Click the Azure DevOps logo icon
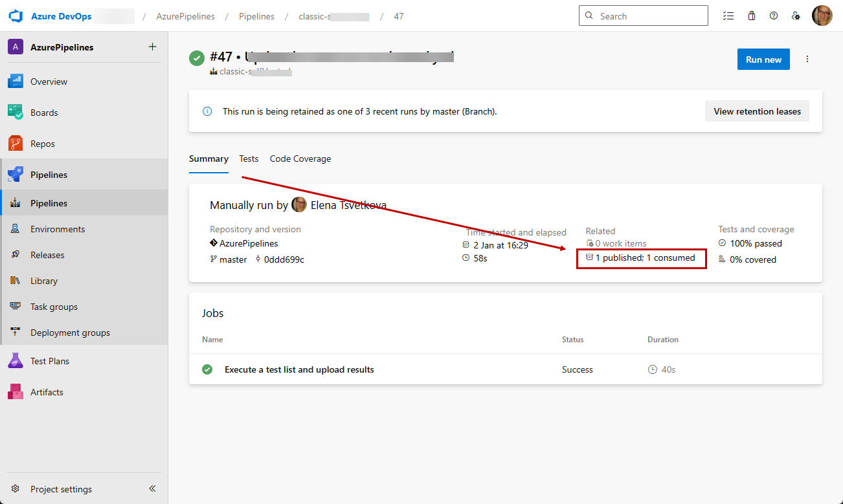This screenshot has height=504, width=843. (16, 16)
